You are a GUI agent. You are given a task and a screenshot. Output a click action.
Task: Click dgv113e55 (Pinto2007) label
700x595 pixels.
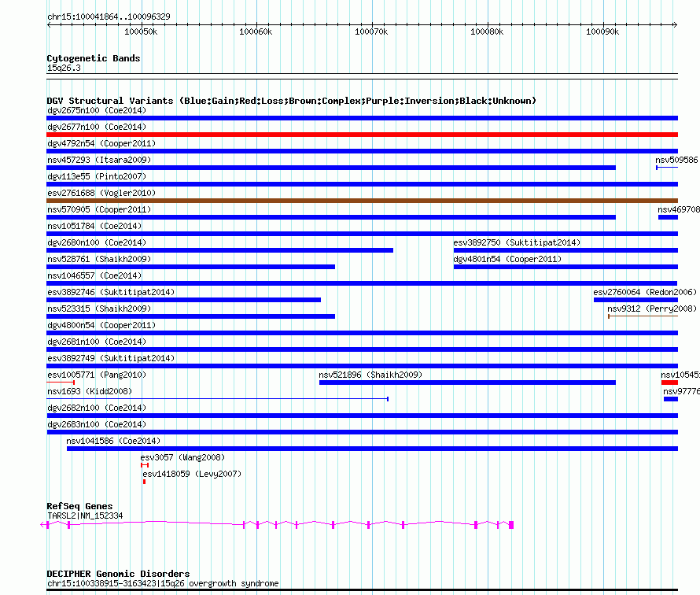[97, 176]
